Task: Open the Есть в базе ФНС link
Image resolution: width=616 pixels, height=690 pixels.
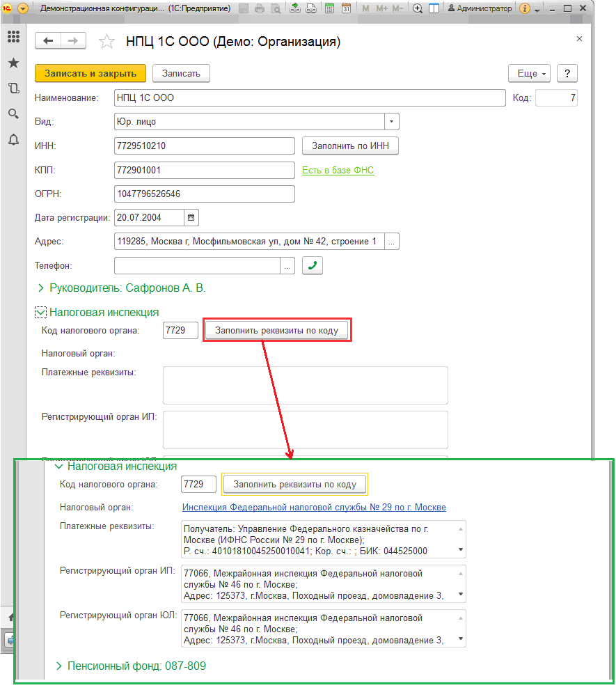Action: 338,171
